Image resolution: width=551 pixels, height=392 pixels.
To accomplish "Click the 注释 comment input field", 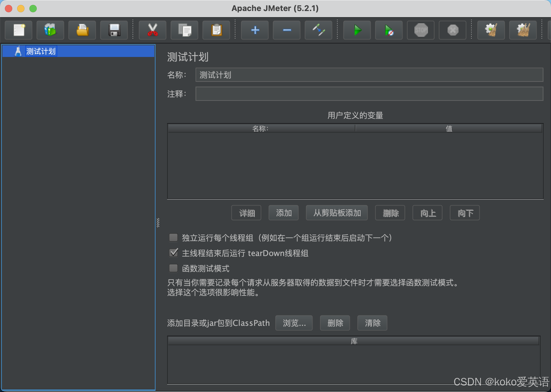I will pyautogui.click(x=369, y=94).
